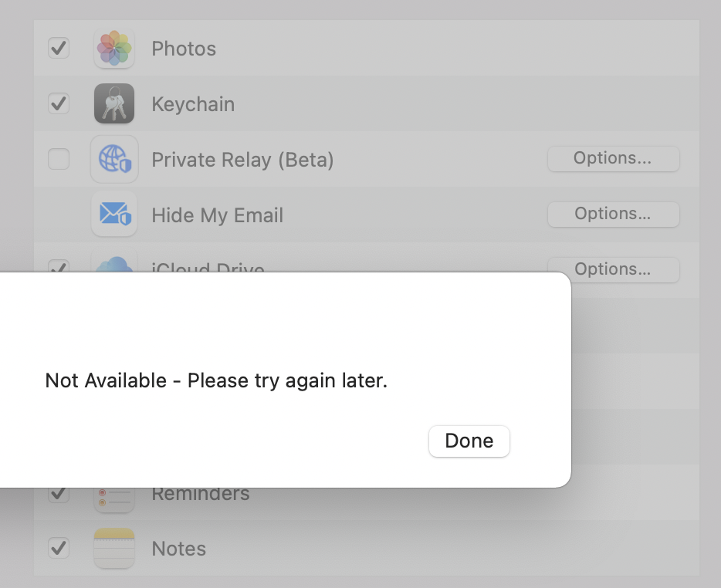Select the Hide My Email label
721x588 pixels.
218,215
